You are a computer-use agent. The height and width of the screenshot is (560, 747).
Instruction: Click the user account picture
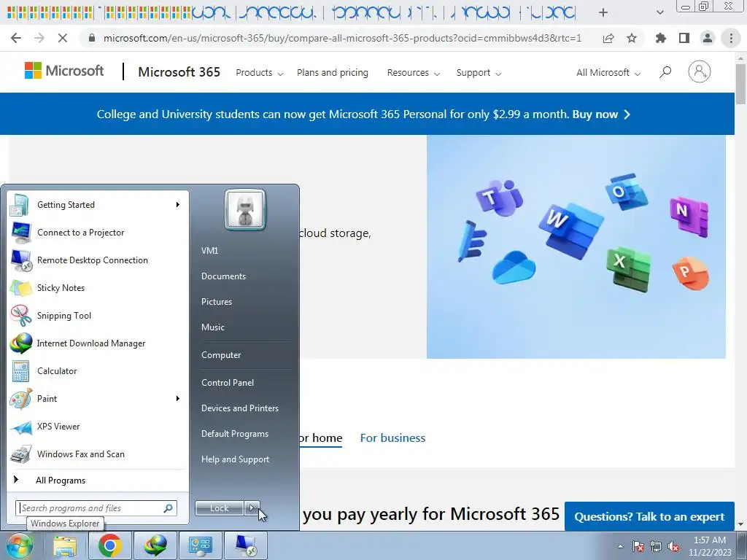pyautogui.click(x=245, y=209)
